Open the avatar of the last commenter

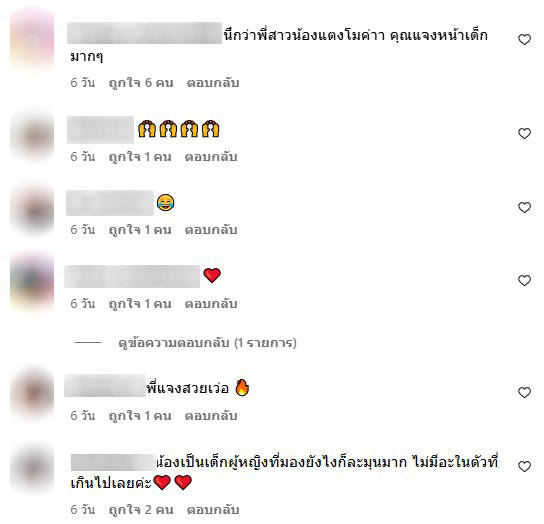[32, 468]
